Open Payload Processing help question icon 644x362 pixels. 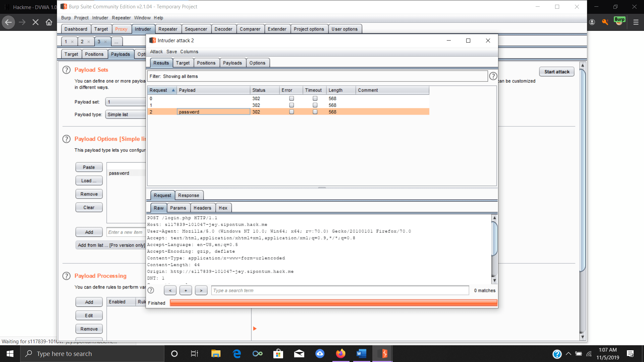[x=66, y=276]
